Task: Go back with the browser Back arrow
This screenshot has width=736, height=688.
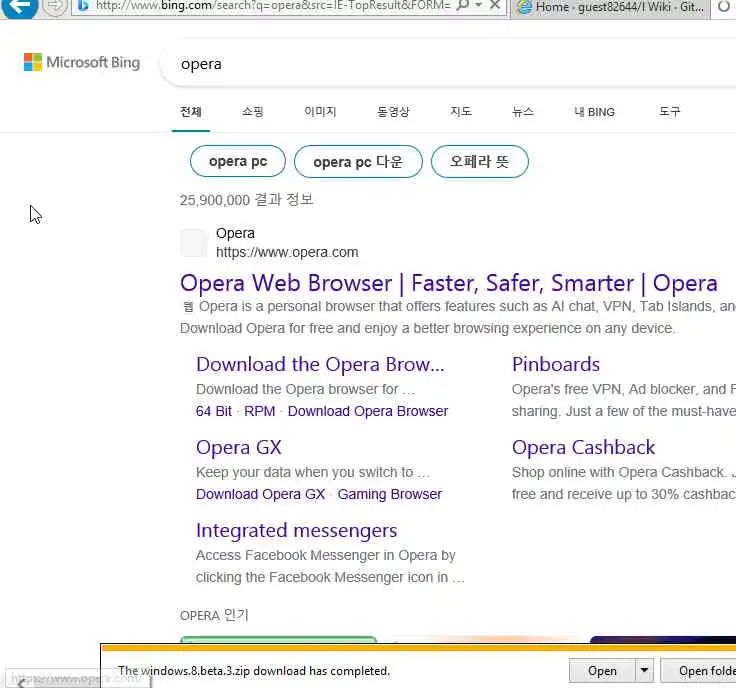Action: click(x=19, y=7)
